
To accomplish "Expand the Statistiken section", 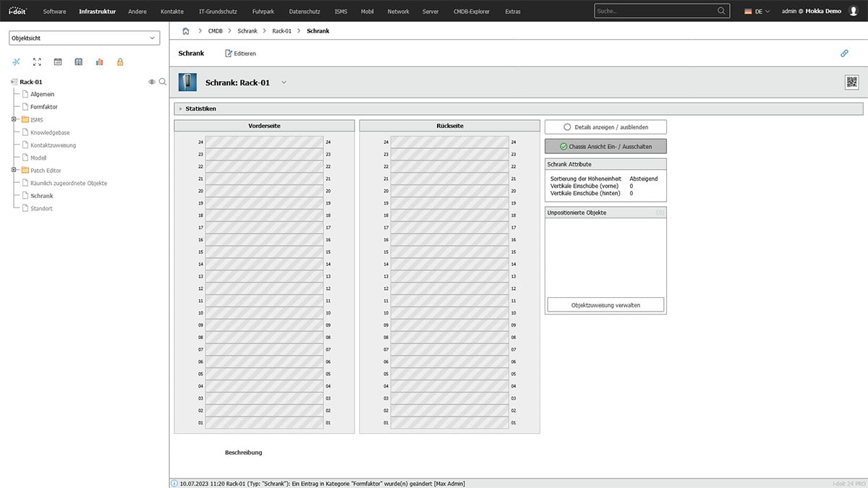I will click(x=200, y=108).
